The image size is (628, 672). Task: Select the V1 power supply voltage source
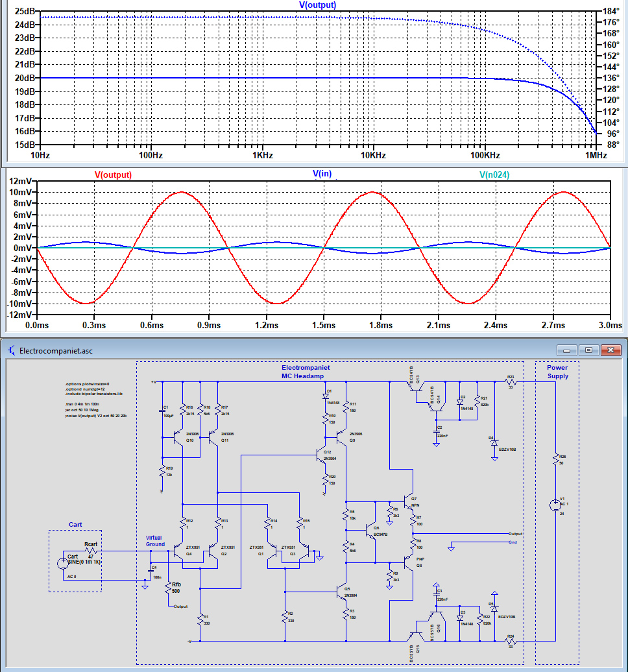pyautogui.click(x=555, y=505)
